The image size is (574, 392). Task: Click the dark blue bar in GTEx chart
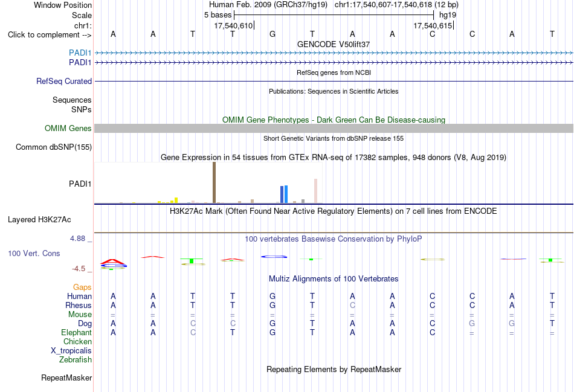point(282,194)
